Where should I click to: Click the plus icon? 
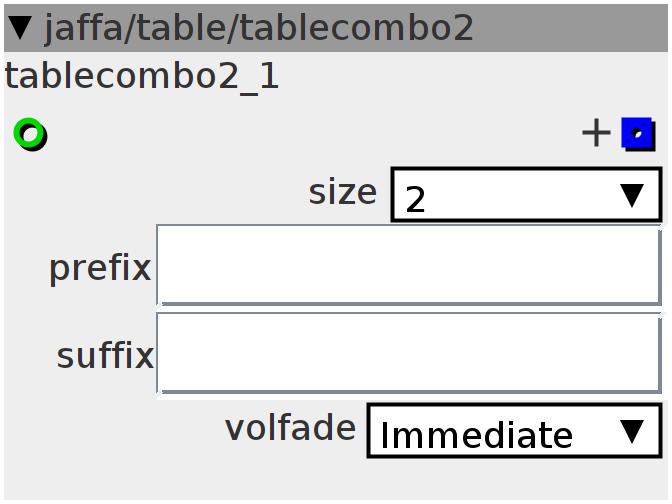596,133
